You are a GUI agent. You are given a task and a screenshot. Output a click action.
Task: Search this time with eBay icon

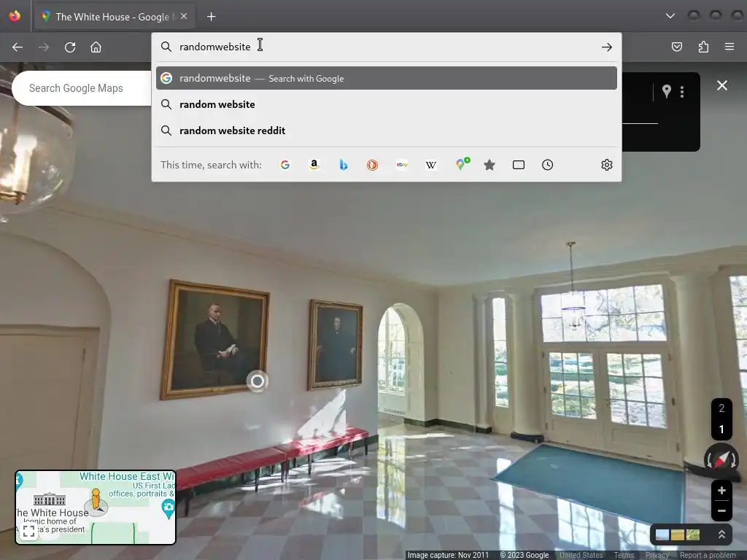coord(402,165)
